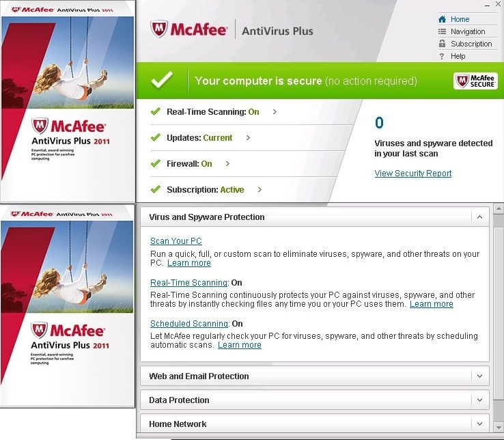The image size is (504, 440).
Task: Click the top McAfee AntiVirus Plus 2011 box image
Action: click(x=67, y=101)
